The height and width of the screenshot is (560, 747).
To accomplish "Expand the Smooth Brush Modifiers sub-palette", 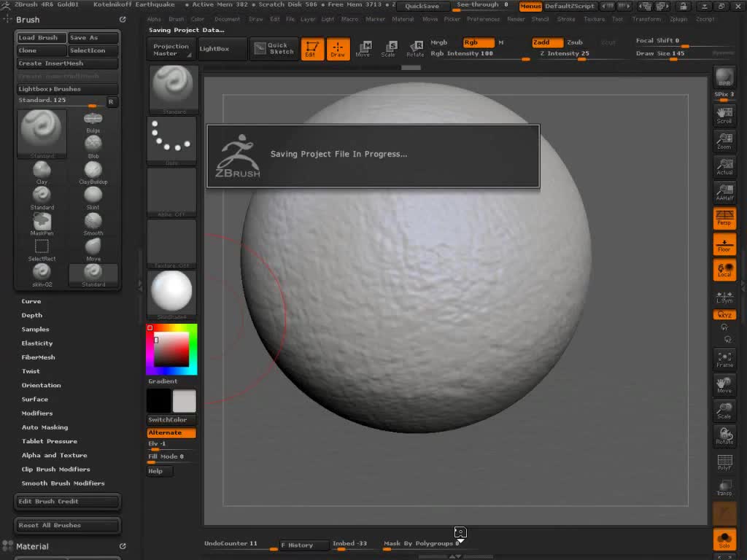I will point(63,483).
